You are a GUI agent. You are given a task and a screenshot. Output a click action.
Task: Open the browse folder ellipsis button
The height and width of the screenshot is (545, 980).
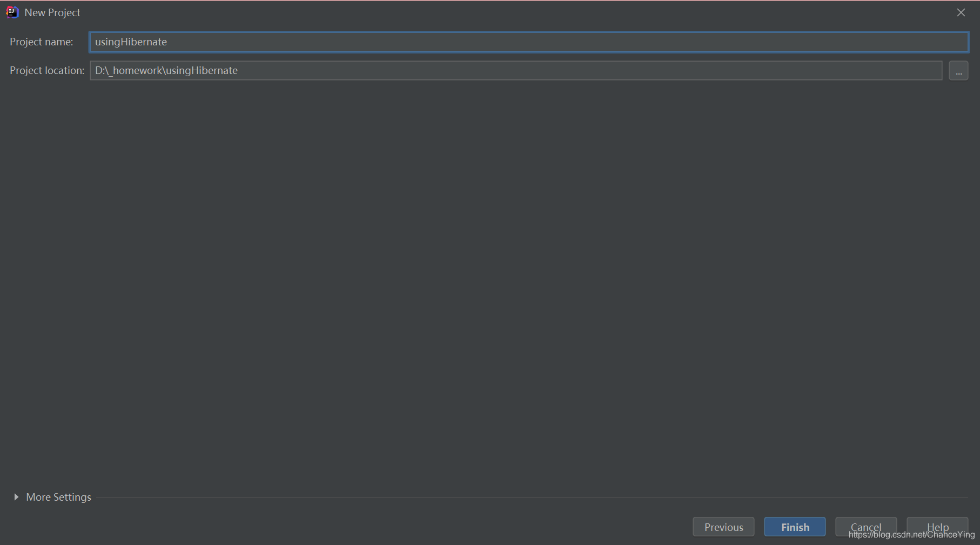pyautogui.click(x=958, y=71)
